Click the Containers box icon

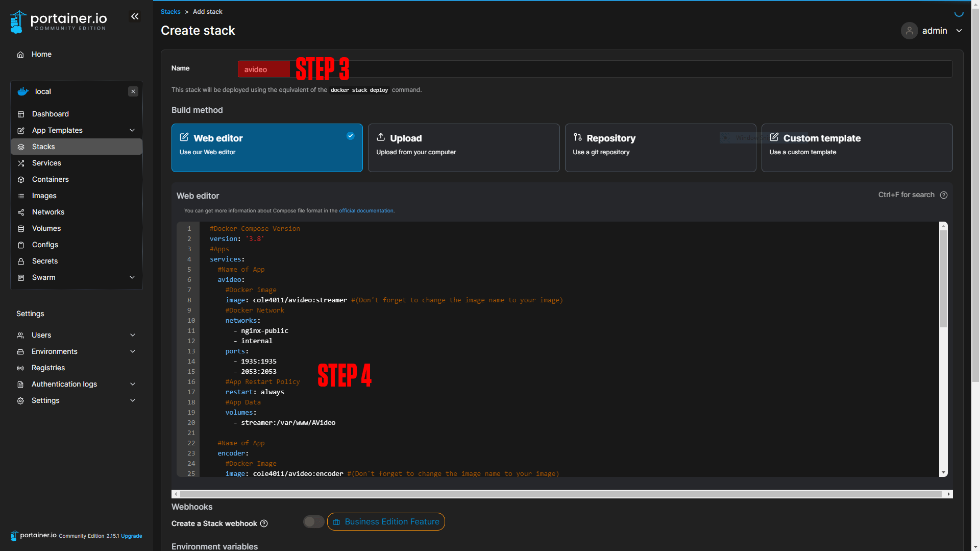[x=21, y=180]
